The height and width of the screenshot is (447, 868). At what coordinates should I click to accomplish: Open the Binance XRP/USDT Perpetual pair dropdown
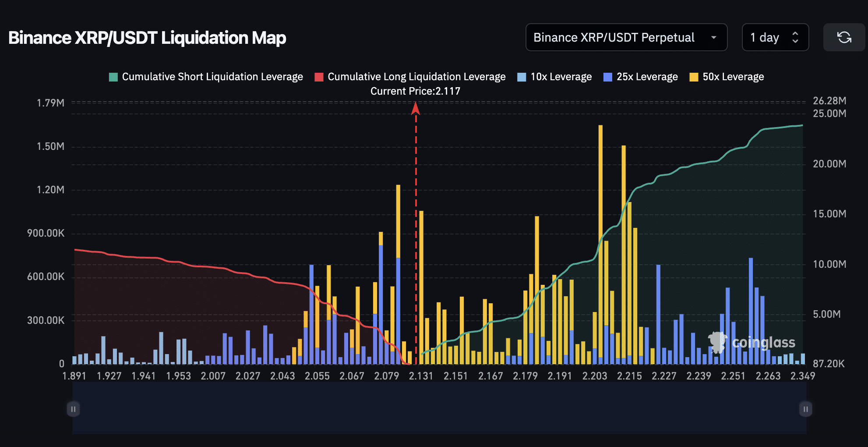pos(626,37)
